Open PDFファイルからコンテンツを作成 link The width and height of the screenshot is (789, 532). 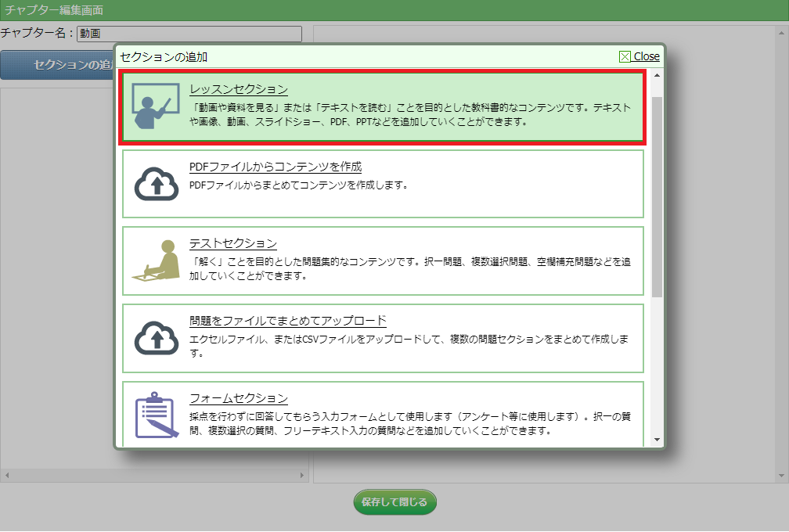point(276,167)
